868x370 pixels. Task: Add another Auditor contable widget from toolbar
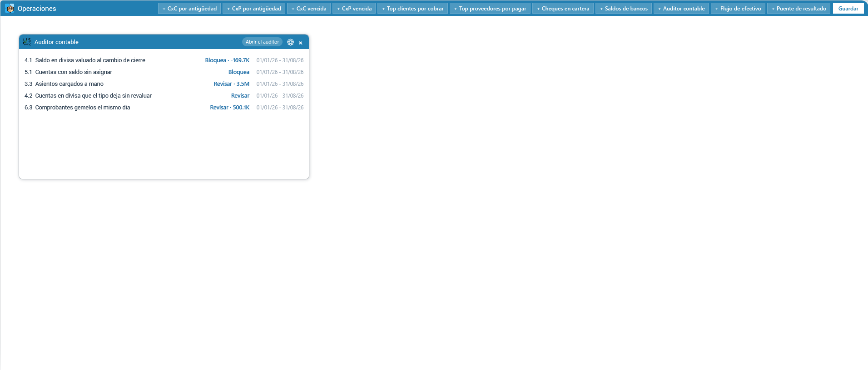(x=681, y=8)
